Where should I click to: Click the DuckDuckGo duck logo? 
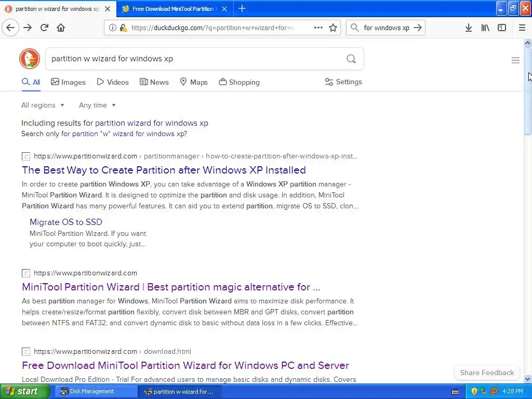pyautogui.click(x=30, y=59)
